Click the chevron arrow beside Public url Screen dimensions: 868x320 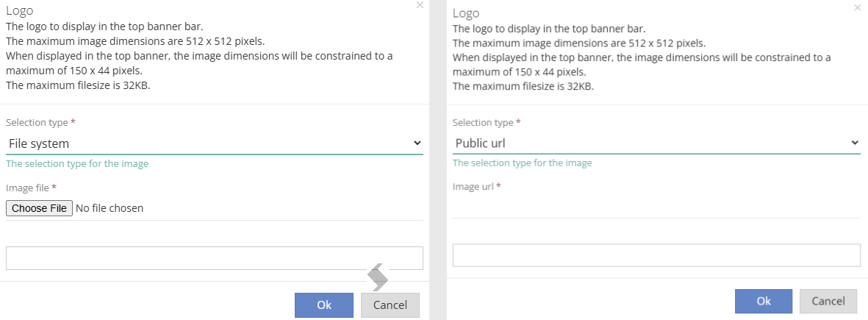855,143
